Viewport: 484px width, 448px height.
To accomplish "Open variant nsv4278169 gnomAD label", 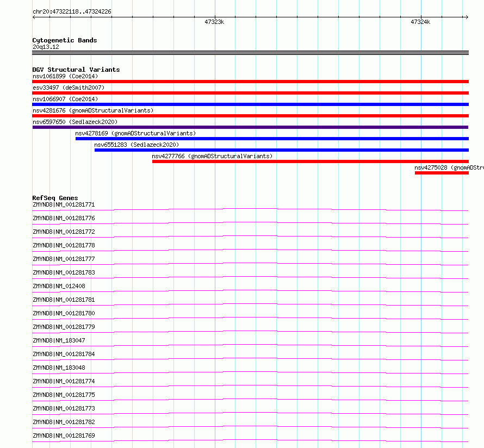I will pyautogui.click(x=135, y=133).
